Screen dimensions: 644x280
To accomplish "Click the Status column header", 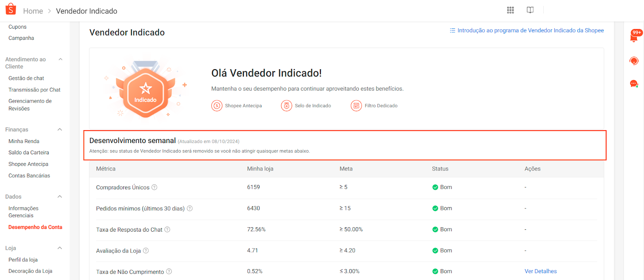I will (440, 169).
